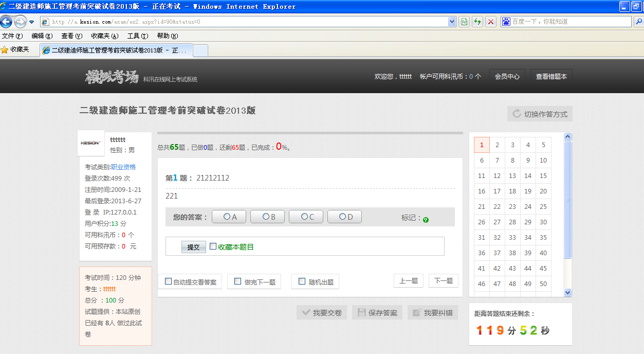The width and height of the screenshot is (644, 354).
Task: Click the IE Forward navigation arrow
Action: coord(20,22)
